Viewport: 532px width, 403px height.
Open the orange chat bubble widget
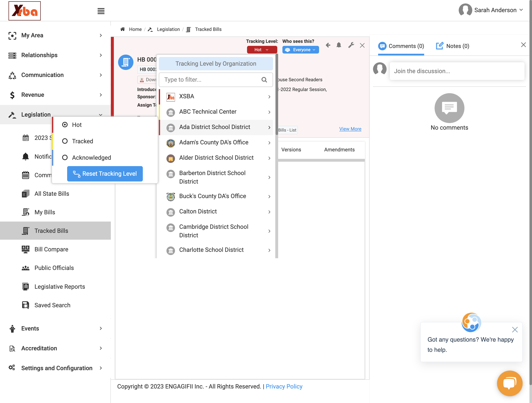point(510,383)
